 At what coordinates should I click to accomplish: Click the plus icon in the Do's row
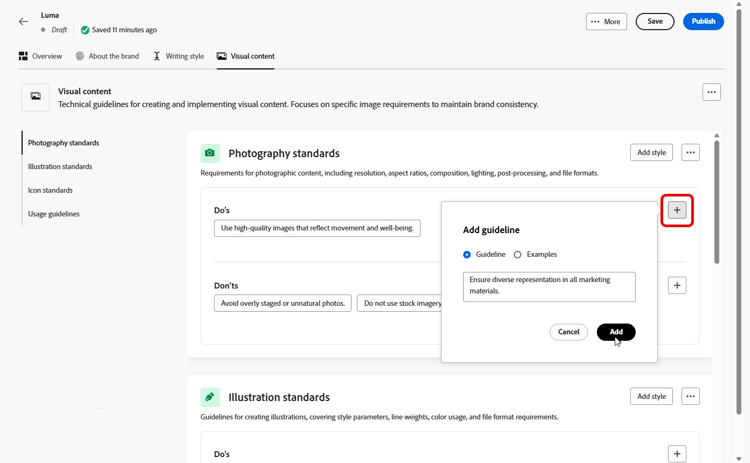677,210
